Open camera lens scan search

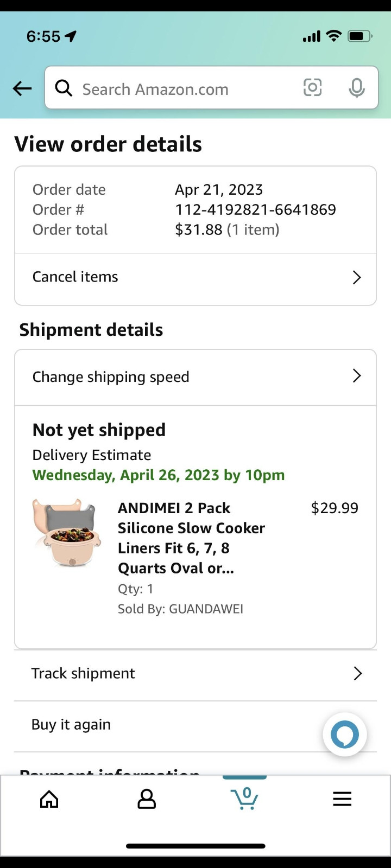[312, 88]
